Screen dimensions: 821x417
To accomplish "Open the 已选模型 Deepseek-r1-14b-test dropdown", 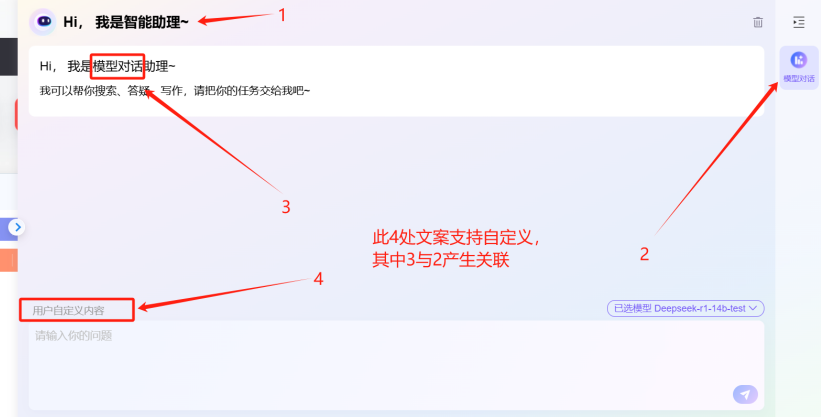I will [685, 309].
